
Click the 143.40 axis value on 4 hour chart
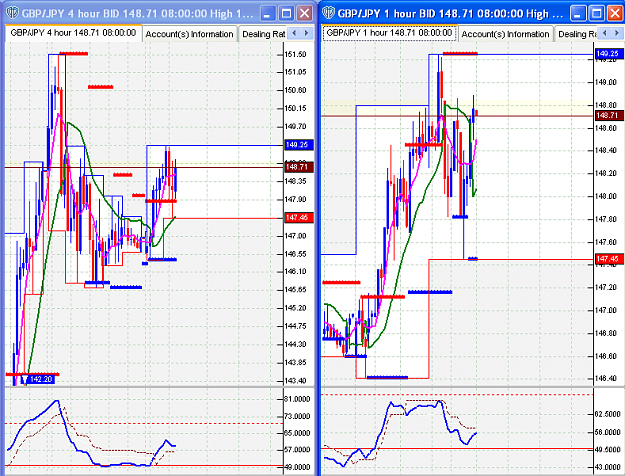[x=295, y=381]
